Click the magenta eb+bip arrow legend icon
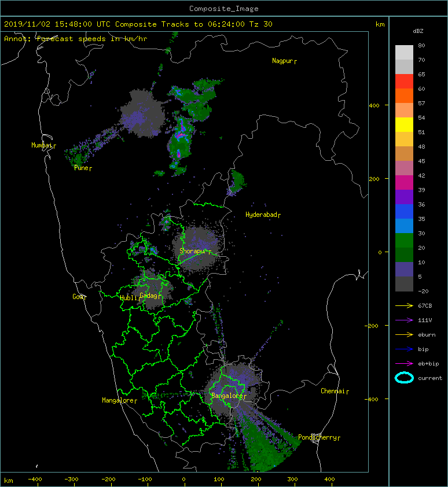 tap(404, 364)
